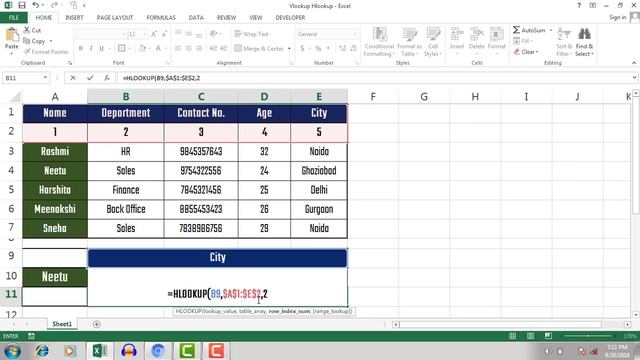Click the horizontal scrollbar
This screenshot has height=360, width=640.
pyautogui.click(x=500, y=324)
